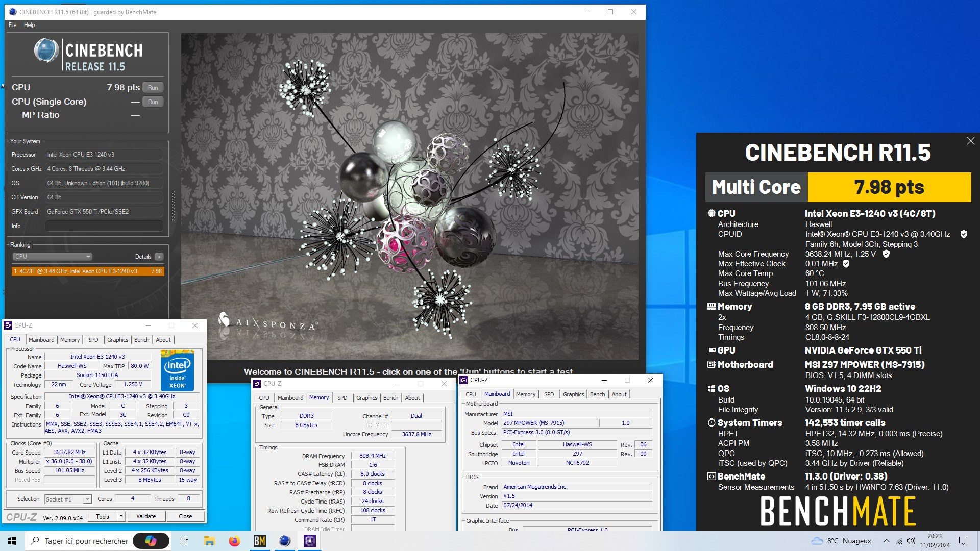The image size is (980, 551).
Task: Click the System Timers clock icon
Action: tap(711, 423)
